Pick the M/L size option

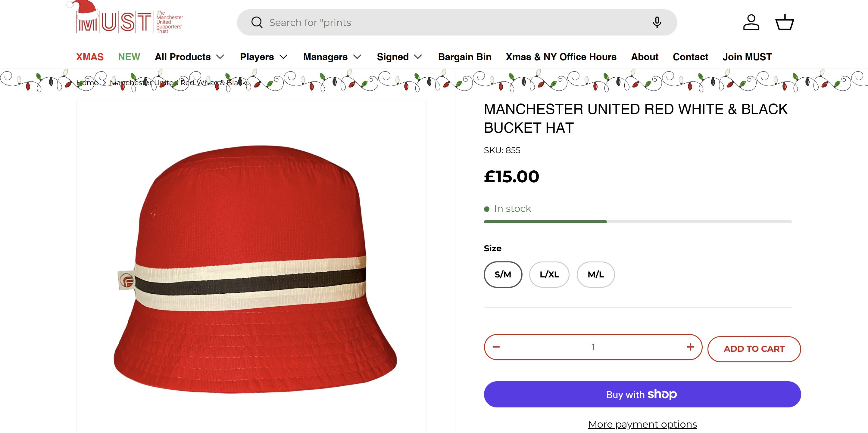[x=595, y=274]
